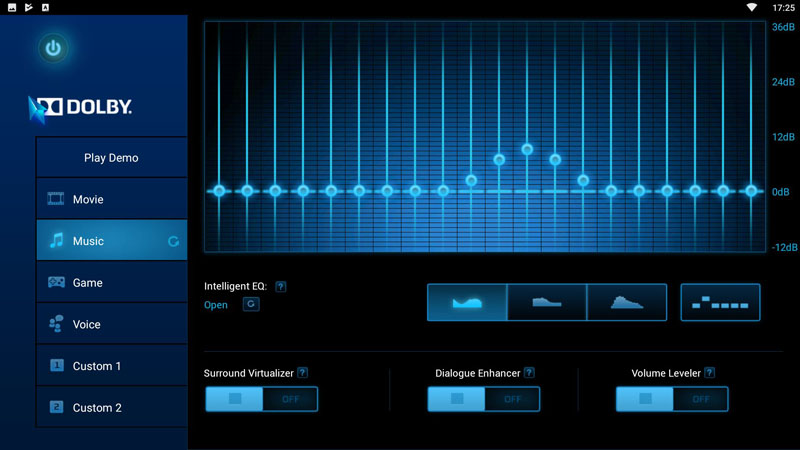This screenshot has width=800, height=450.
Task: Toggle the Dialogue Enhancer switch
Action: click(484, 399)
